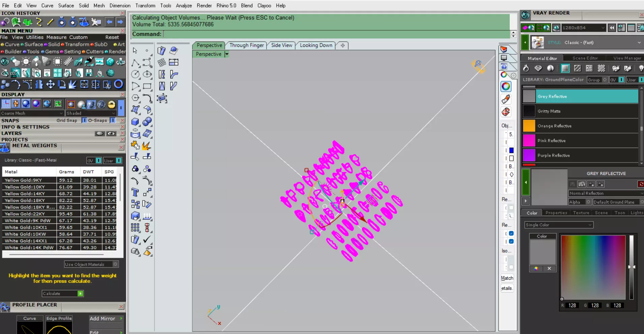Select the Box solid tool

tap(135, 122)
